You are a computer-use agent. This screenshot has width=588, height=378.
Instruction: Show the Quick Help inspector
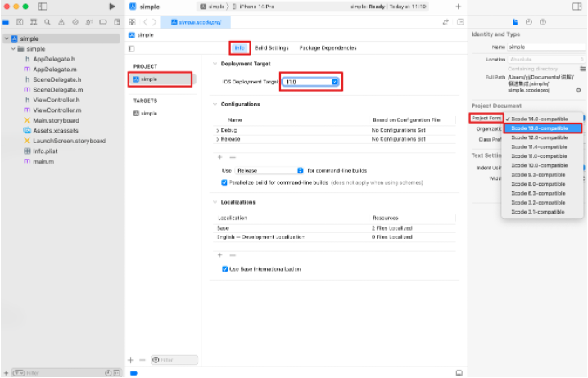pyautogui.click(x=543, y=22)
